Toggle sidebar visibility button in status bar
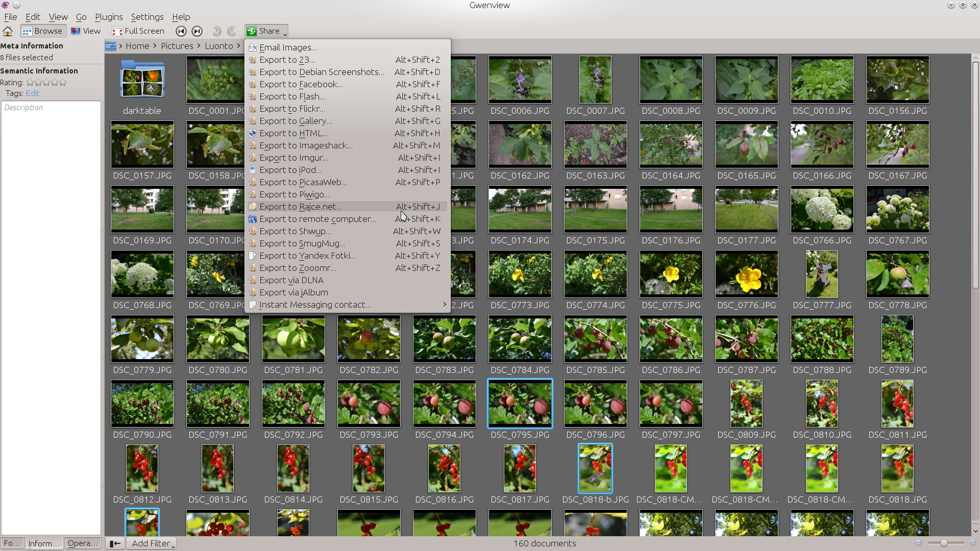The width and height of the screenshot is (980, 551). coord(115,543)
